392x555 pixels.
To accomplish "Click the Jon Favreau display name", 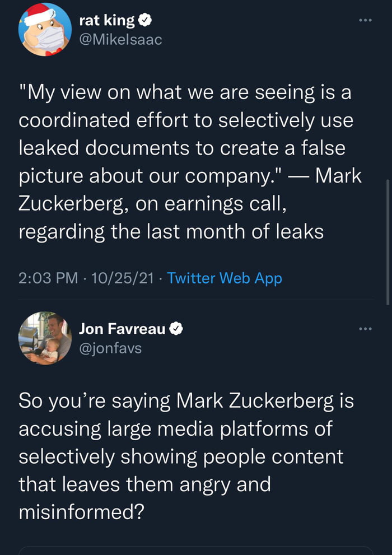I will click(x=123, y=329).
